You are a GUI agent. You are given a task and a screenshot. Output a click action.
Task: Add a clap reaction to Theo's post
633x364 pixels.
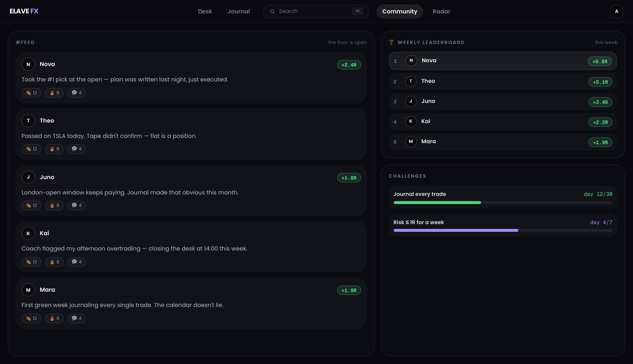point(31,149)
